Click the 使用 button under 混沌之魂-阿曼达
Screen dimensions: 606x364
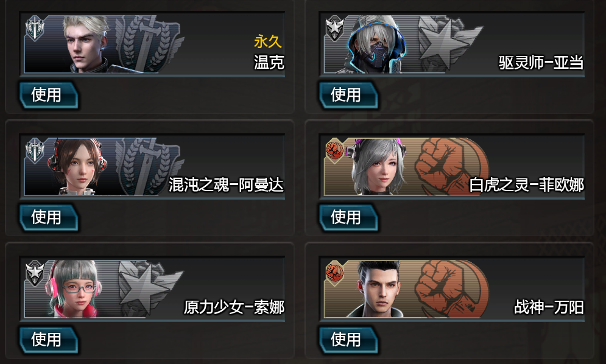pyautogui.click(x=49, y=217)
